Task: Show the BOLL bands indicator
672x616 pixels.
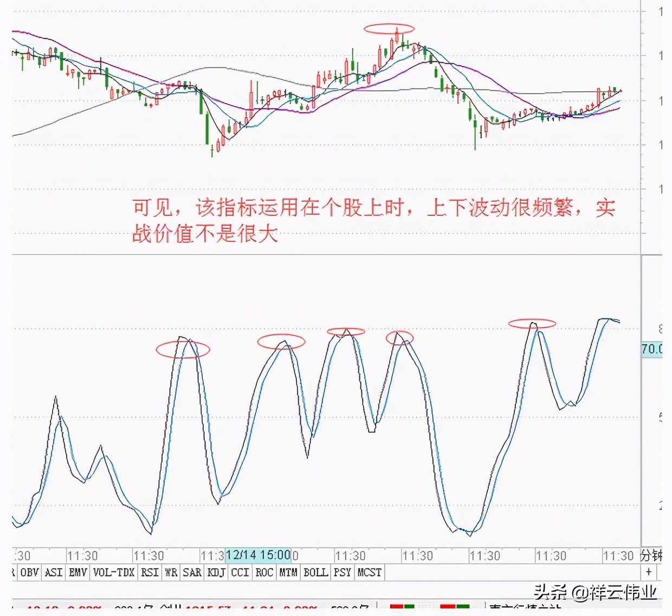Action: 315,572
